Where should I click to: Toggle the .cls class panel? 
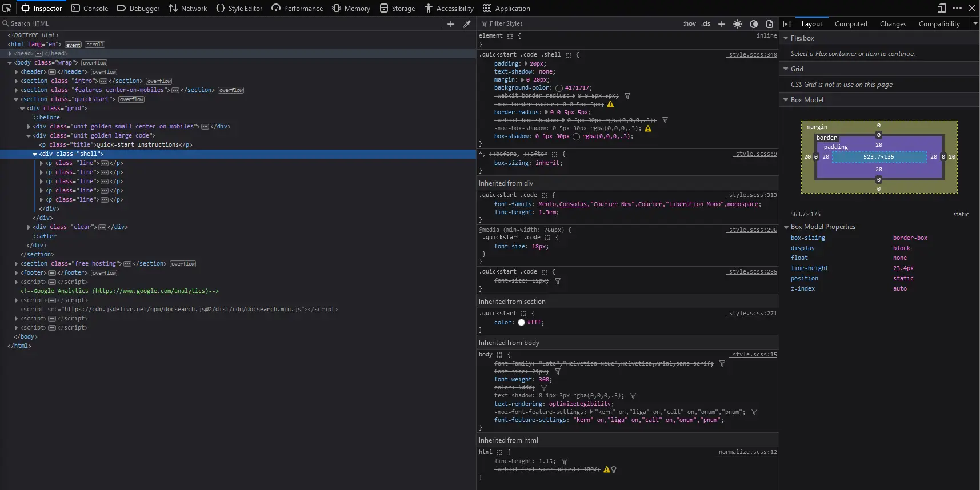pyautogui.click(x=706, y=23)
